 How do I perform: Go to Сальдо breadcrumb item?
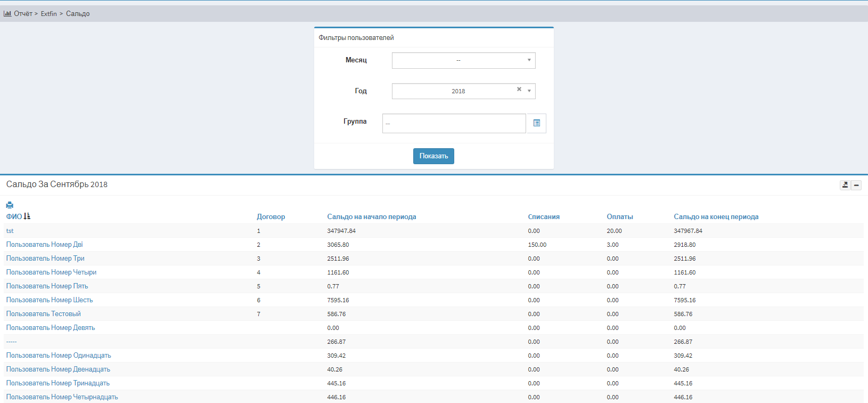click(78, 14)
